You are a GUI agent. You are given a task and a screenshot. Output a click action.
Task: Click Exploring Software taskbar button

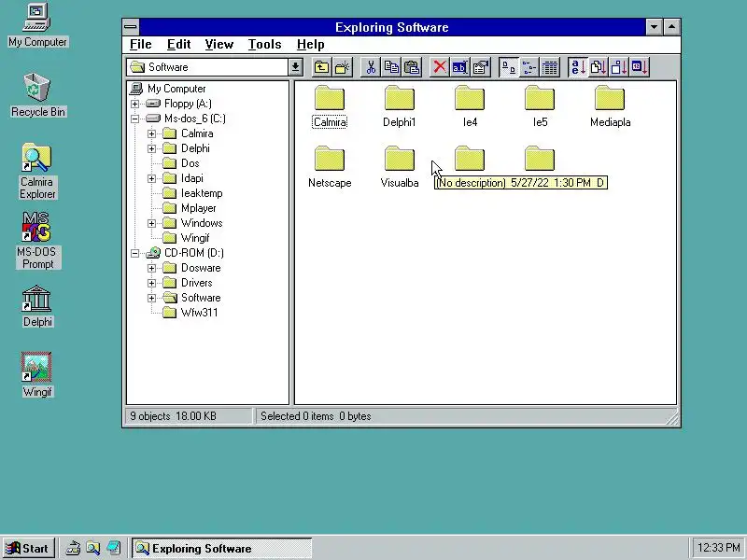pos(221,549)
